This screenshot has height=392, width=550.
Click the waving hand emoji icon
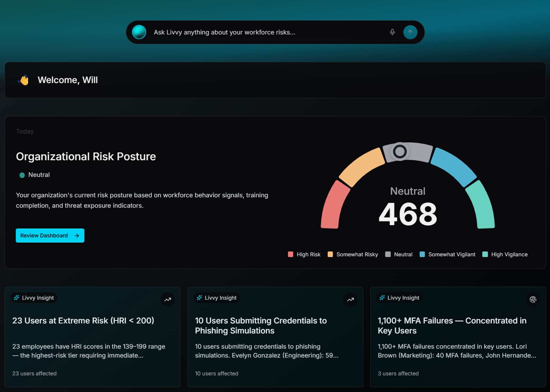[x=24, y=80]
